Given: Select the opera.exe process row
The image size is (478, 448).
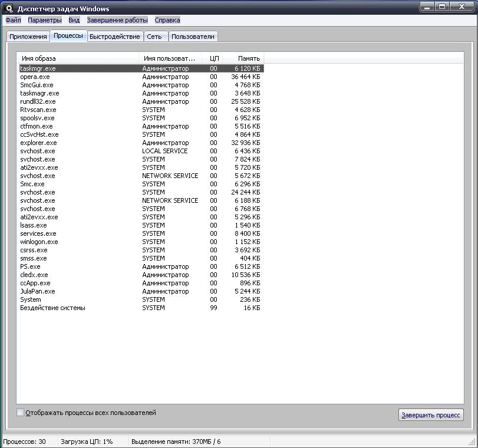Looking at the screenshot, I should pyautogui.click(x=35, y=77).
